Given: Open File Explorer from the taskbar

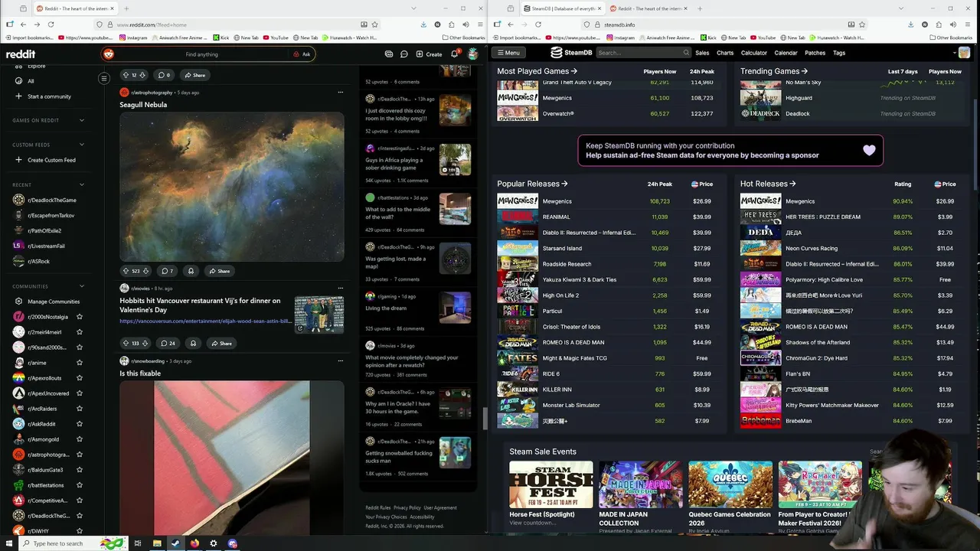Looking at the screenshot, I should (x=157, y=543).
